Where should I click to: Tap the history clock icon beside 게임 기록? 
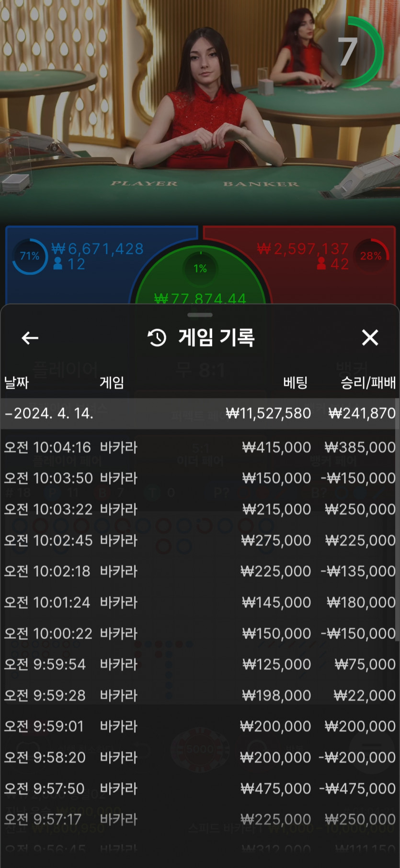coord(157,338)
